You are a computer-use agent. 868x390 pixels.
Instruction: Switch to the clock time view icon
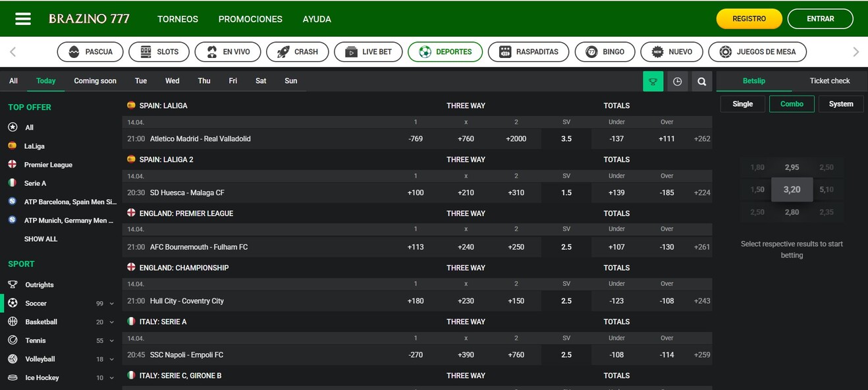pos(677,81)
